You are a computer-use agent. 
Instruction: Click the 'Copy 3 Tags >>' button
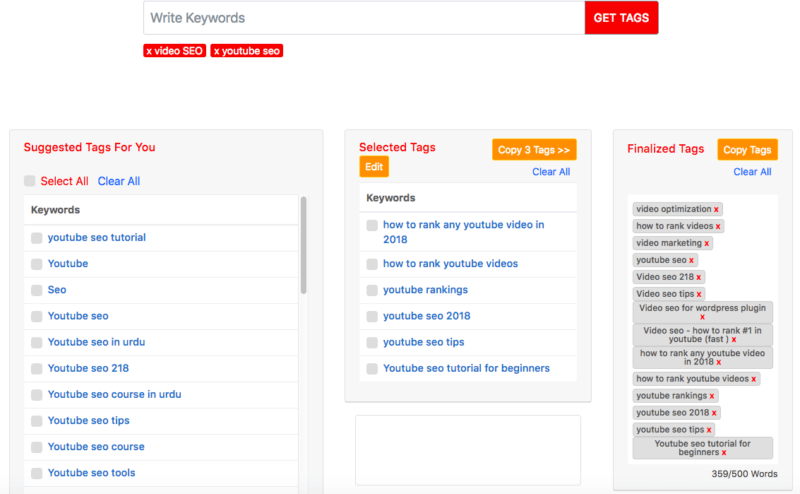pos(534,150)
